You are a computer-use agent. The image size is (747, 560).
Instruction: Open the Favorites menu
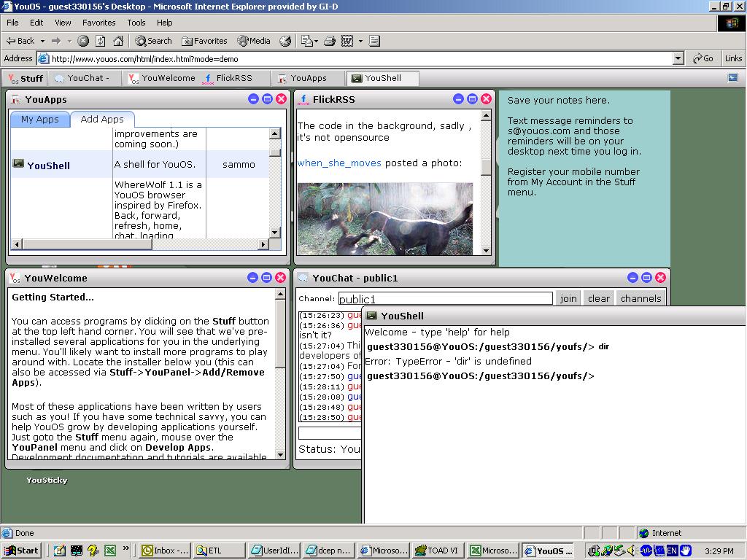(x=98, y=23)
